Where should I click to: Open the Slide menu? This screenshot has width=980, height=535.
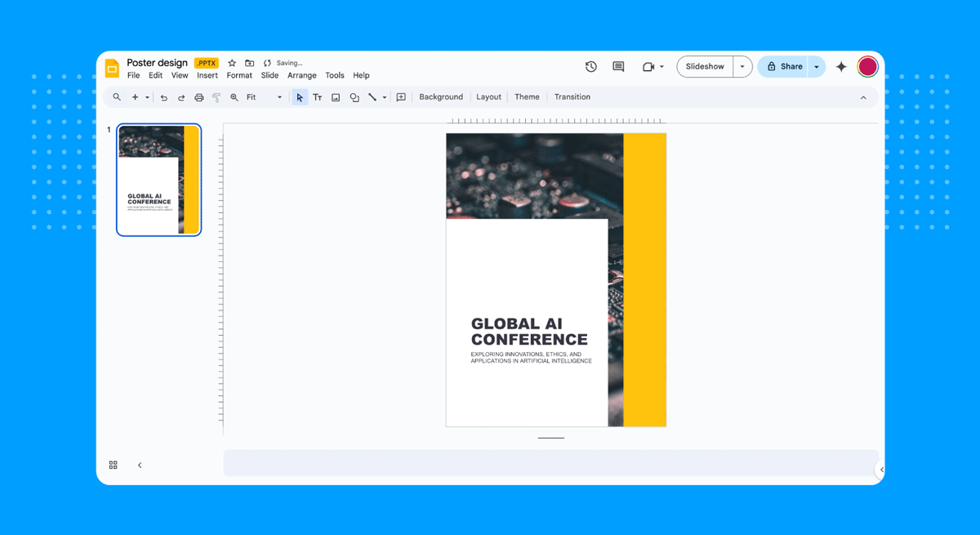269,75
